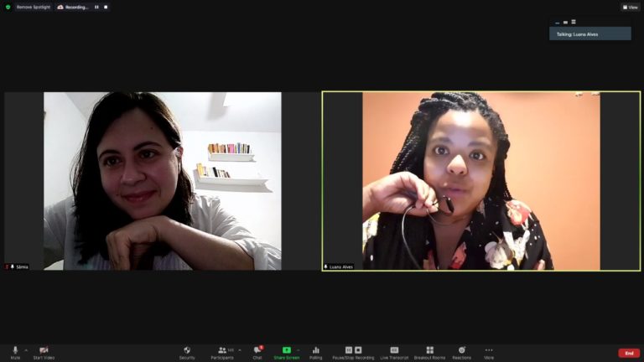Select the left participant's video tile

163,181
